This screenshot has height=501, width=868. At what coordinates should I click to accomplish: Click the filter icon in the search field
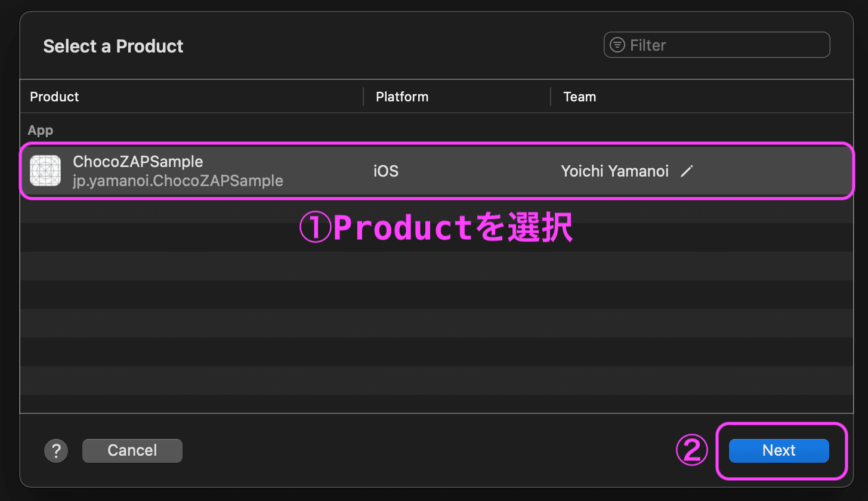[x=617, y=45]
